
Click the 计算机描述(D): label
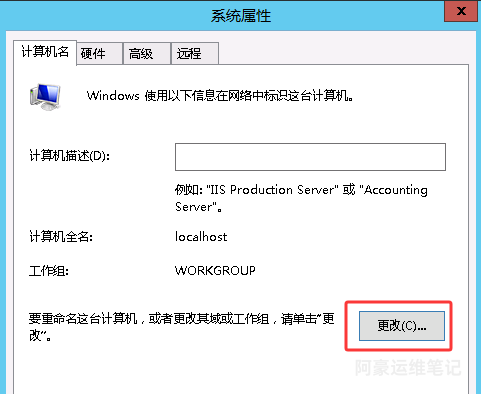coord(69,156)
